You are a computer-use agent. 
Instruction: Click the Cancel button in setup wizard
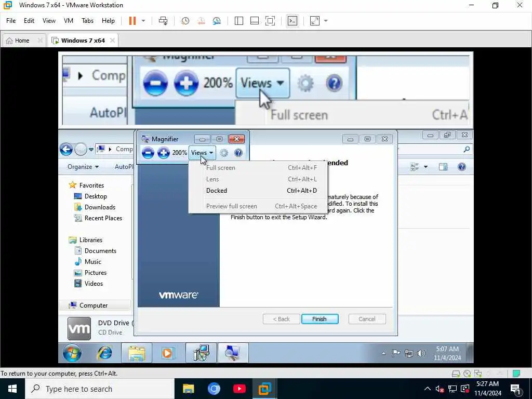click(367, 319)
